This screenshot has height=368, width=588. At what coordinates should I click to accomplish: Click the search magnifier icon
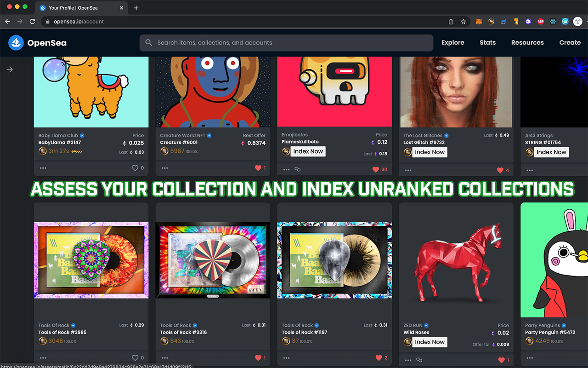click(x=149, y=43)
